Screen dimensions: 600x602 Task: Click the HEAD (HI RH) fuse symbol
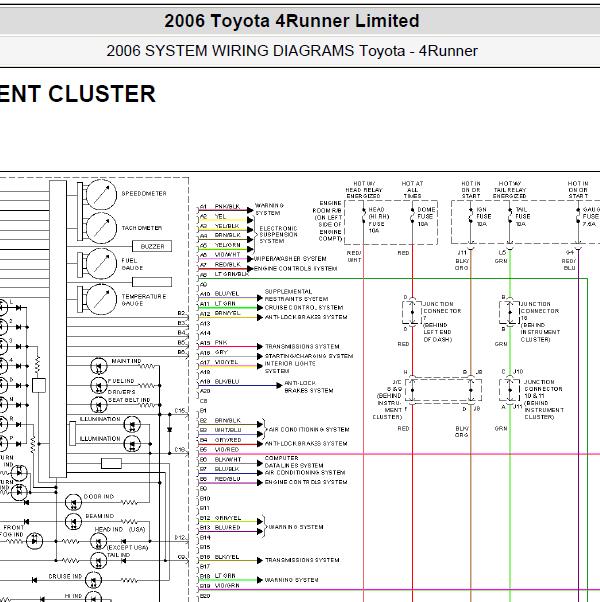pyautogui.click(x=364, y=216)
